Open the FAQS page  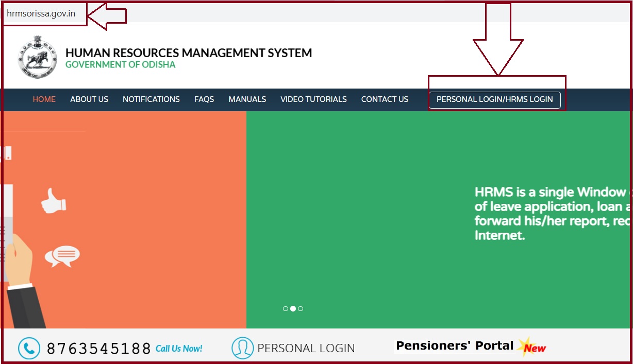(204, 99)
